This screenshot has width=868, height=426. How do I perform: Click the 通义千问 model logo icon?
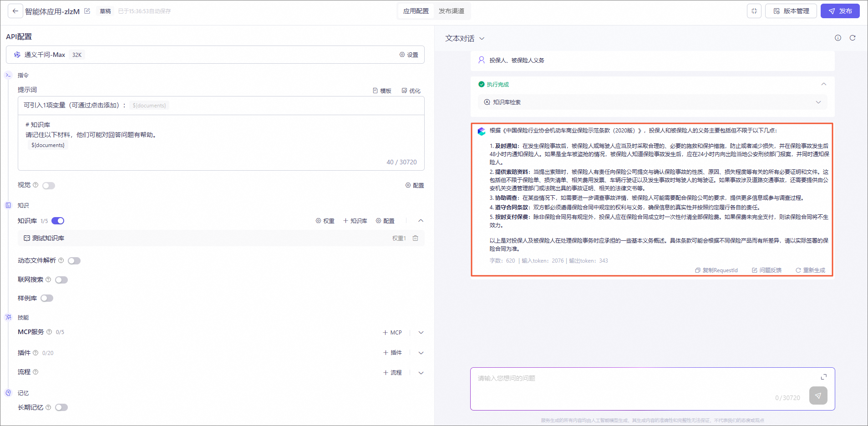[x=17, y=55]
